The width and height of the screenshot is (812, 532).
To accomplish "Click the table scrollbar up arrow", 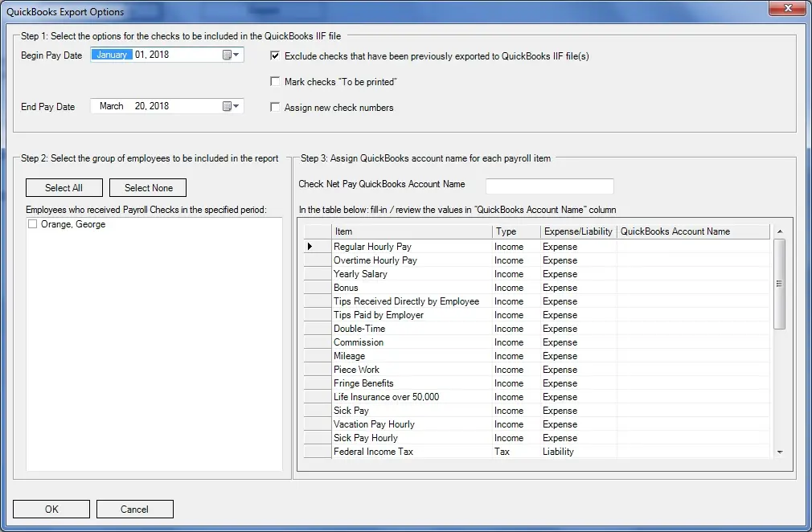I will pyautogui.click(x=779, y=231).
